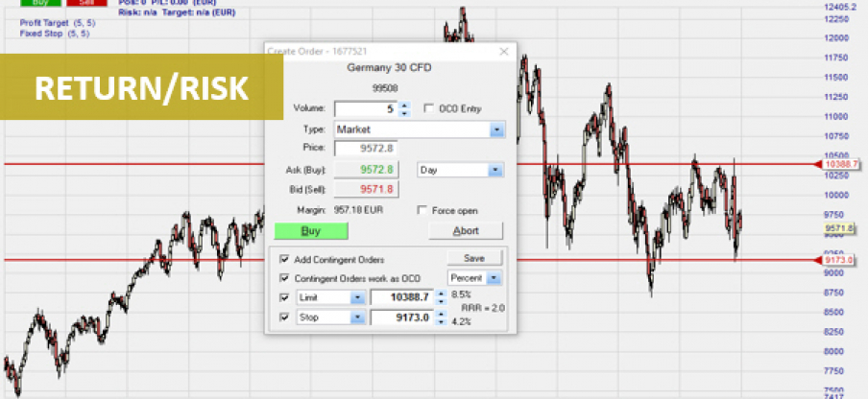Viewport: 868px width, 399px height.
Task: Uncheck Add Contingent Orders
Action: (284, 259)
